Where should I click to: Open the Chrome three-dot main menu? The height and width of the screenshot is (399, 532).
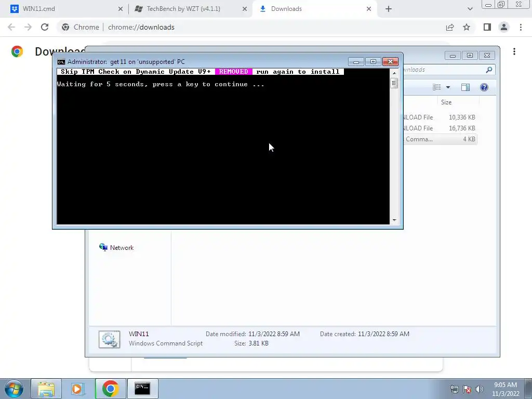[x=521, y=27]
